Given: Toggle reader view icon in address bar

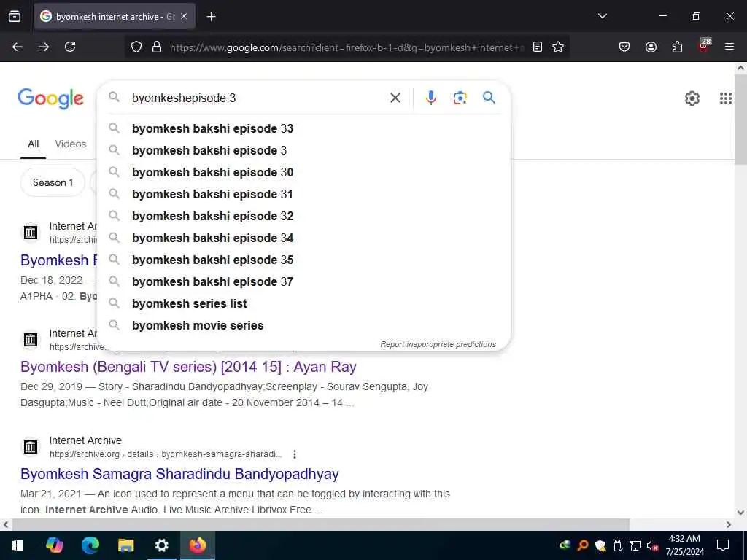Looking at the screenshot, I should click(538, 47).
